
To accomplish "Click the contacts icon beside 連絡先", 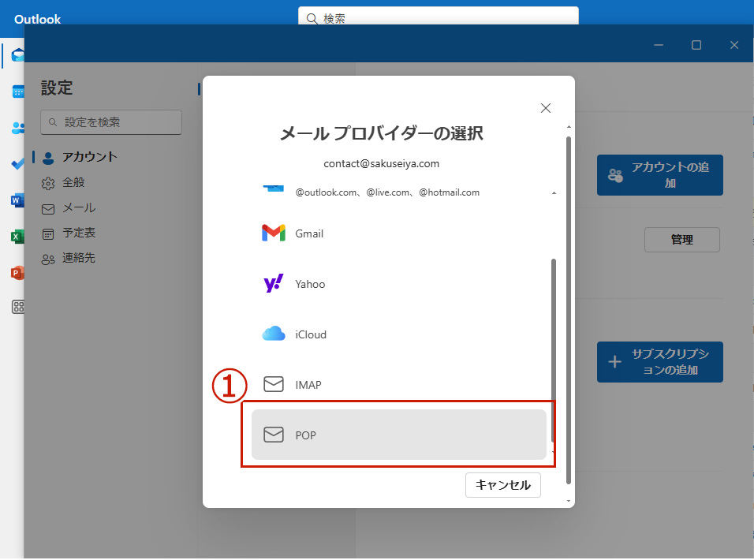I will point(48,259).
